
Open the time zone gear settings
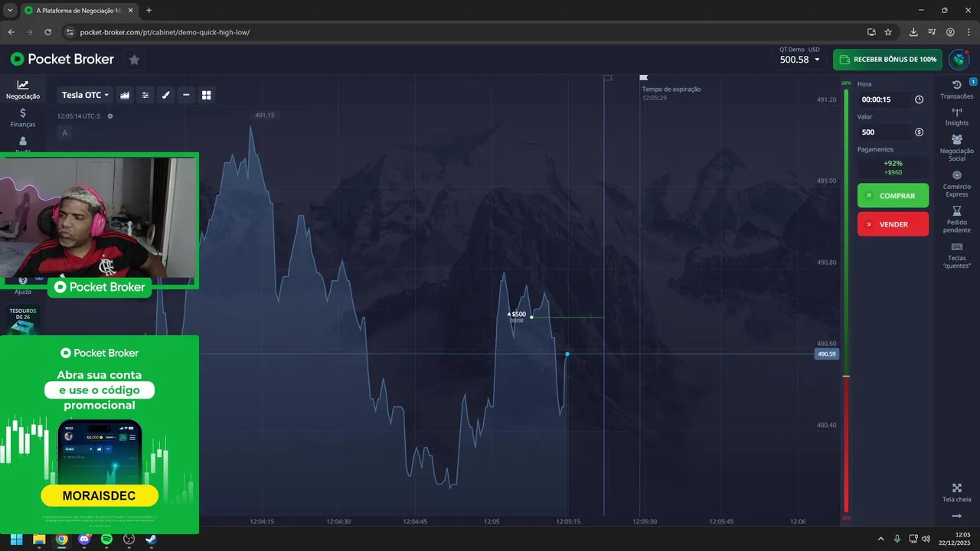point(110,116)
